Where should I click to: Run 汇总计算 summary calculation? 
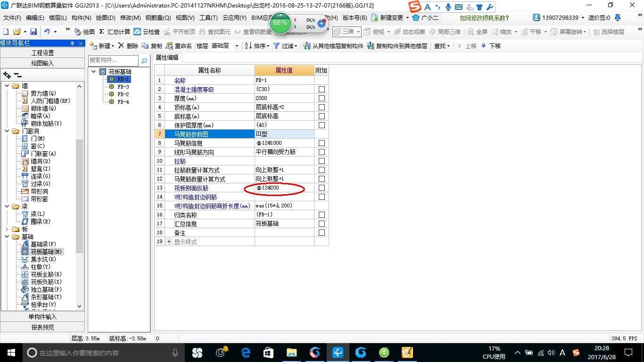click(115, 32)
